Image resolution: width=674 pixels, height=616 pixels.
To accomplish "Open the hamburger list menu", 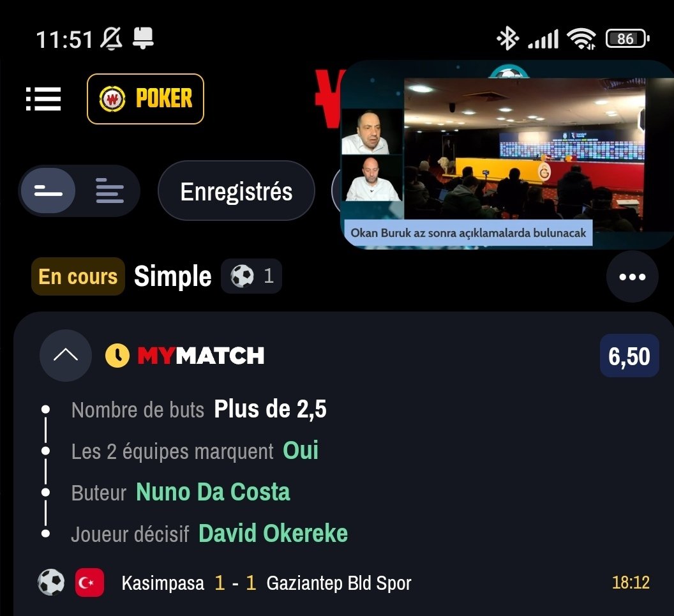I will pyautogui.click(x=43, y=99).
